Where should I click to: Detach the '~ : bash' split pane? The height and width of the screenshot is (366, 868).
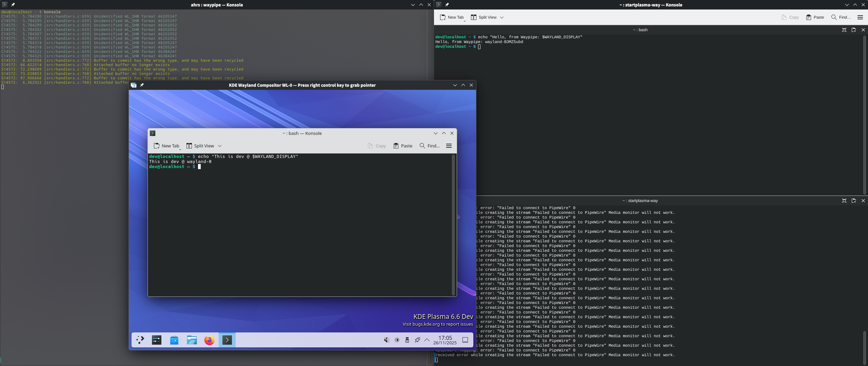pyautogui.click(x=854, y=30)
